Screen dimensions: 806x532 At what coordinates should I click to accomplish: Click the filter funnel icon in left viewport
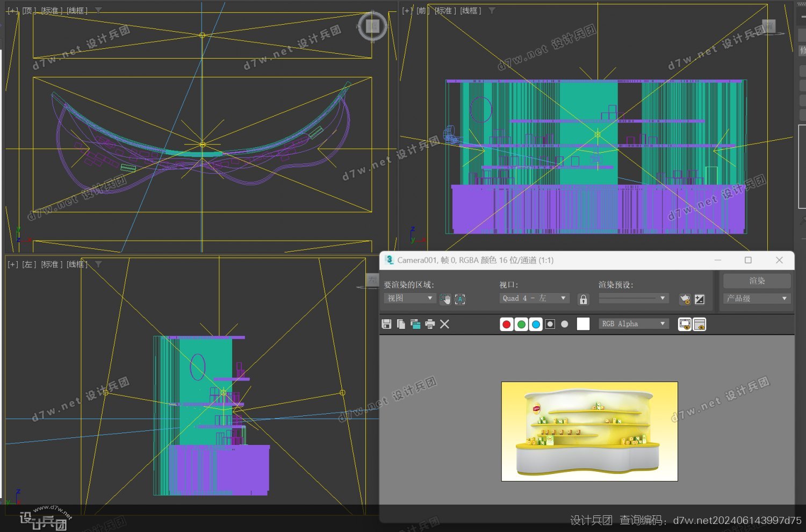98,264
